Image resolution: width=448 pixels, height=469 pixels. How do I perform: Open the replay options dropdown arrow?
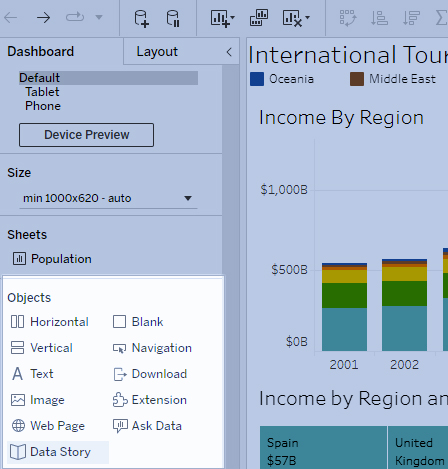pyautogui.click(x=99, y=17)
